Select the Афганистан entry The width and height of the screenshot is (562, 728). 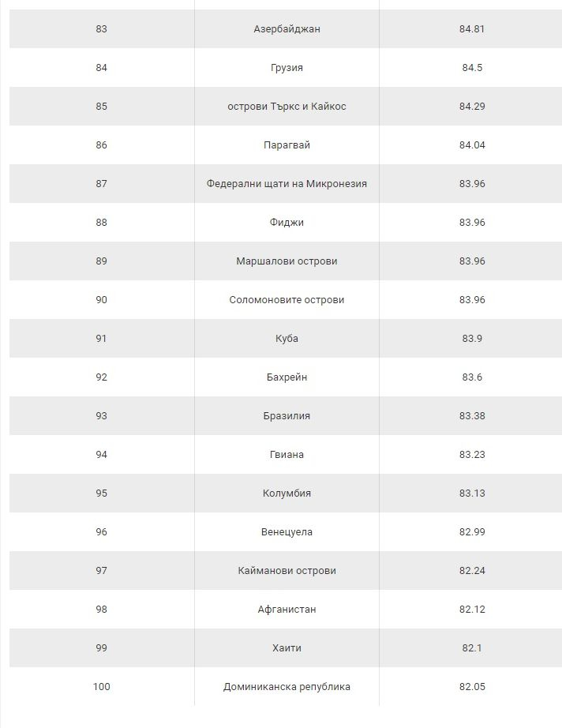(287, 609)
